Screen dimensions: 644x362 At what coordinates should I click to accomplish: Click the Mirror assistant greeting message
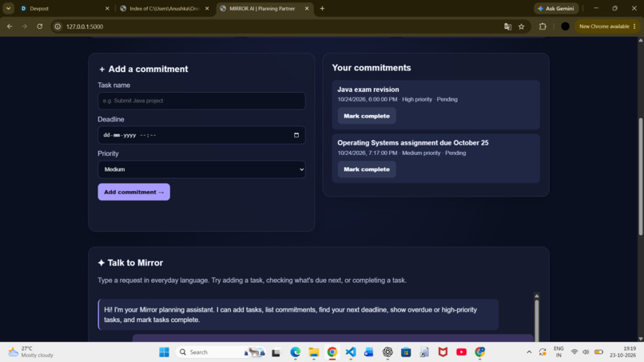(298, 315)
